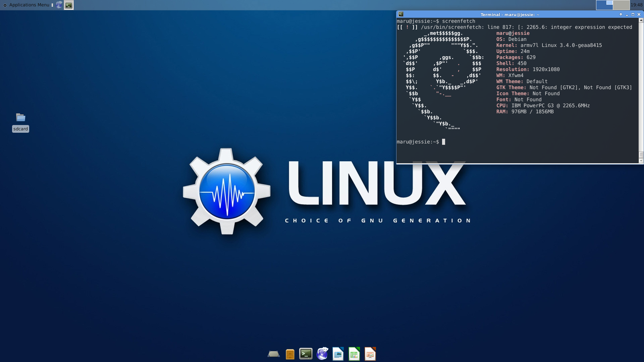Select the terminal window button in top panel
Image resolution: width=644 pixels, height=362 pixels.
pyautogui.click(x=69, y=5)
